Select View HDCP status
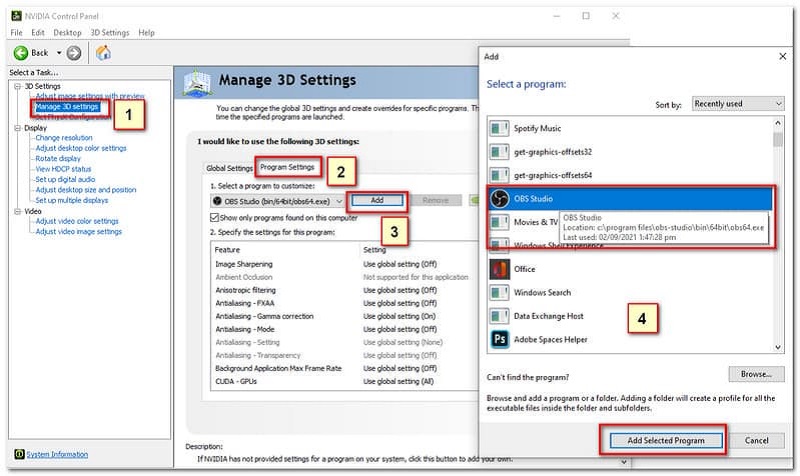The height and width of the screenshot is (476, 800). (63, 169)
